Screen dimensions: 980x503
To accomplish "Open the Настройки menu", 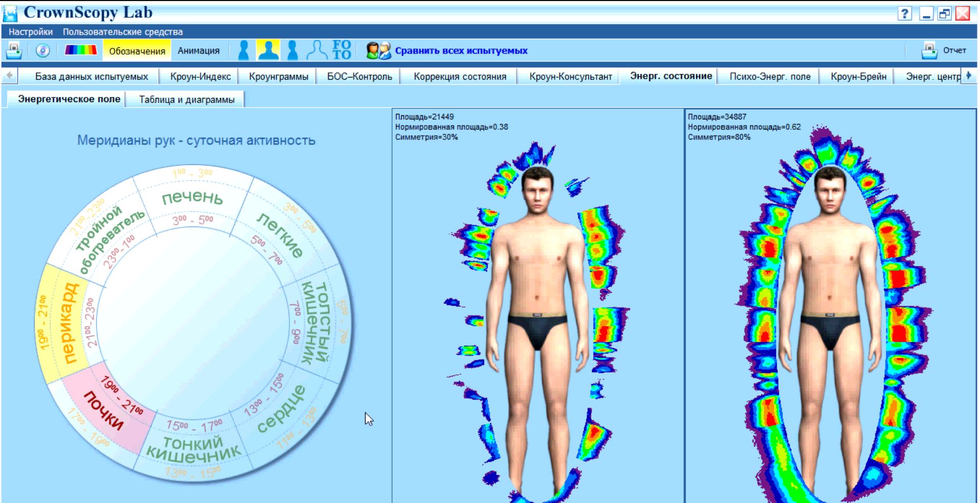I will point(31,32).
